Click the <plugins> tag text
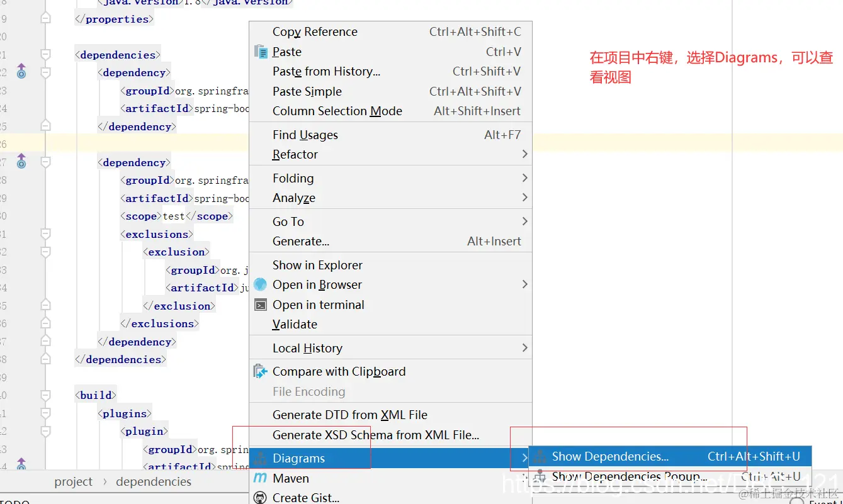This screenshot has width=843, height=504. point(125,413)
